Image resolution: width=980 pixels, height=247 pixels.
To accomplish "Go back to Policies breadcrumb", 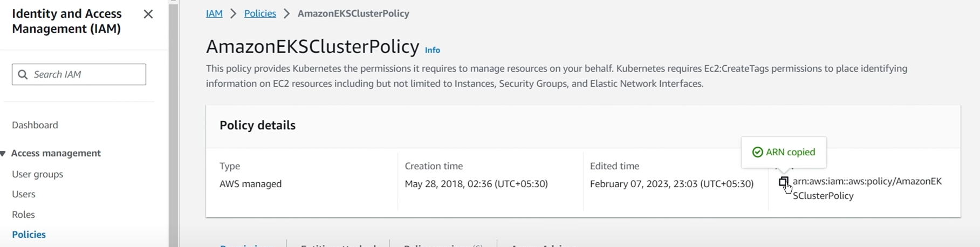I will click(x=260, y=13).
